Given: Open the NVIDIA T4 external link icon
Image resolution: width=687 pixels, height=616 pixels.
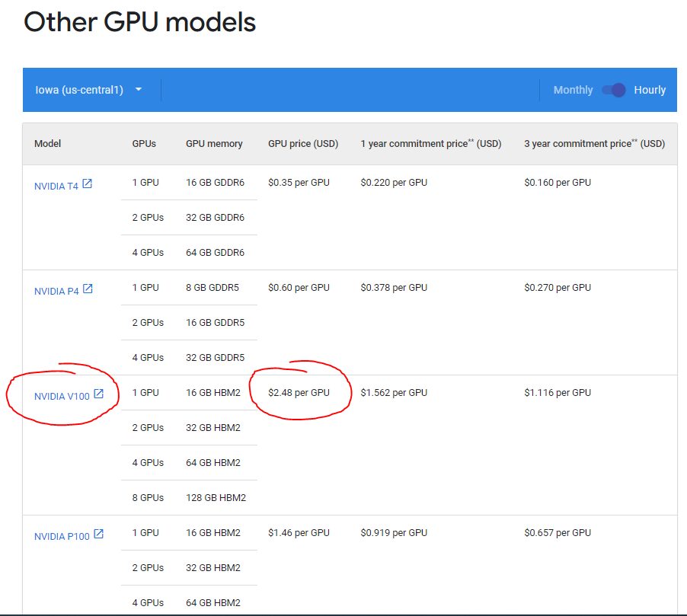Looking at the screenshot, I should click(87, 184).
